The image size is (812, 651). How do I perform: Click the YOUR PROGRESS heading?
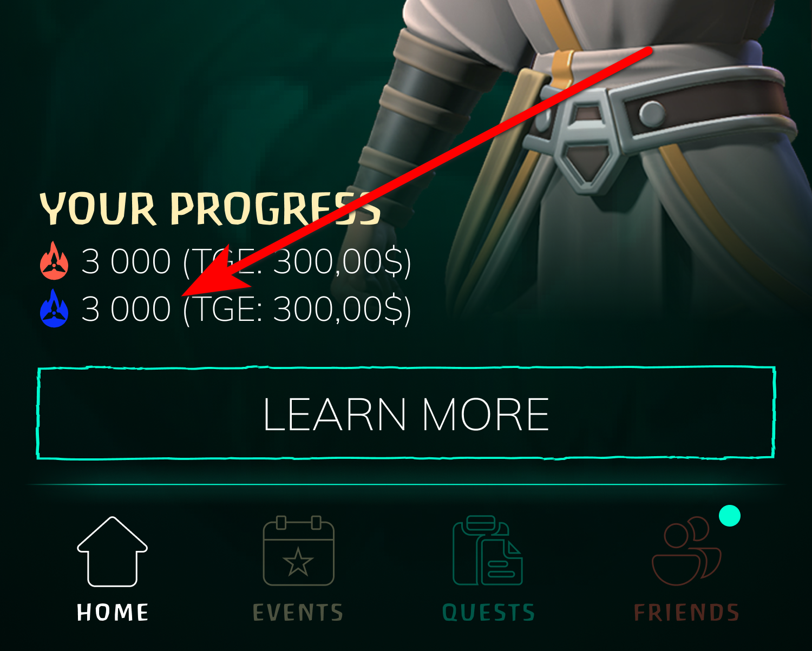pos(210,209)
